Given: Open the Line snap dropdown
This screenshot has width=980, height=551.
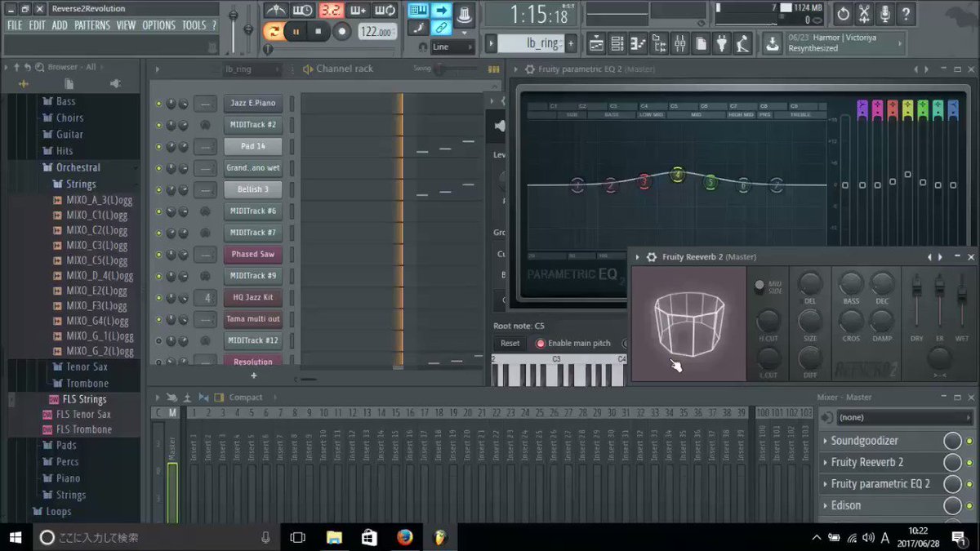Looking at the screenshot, I should point(452,47).
